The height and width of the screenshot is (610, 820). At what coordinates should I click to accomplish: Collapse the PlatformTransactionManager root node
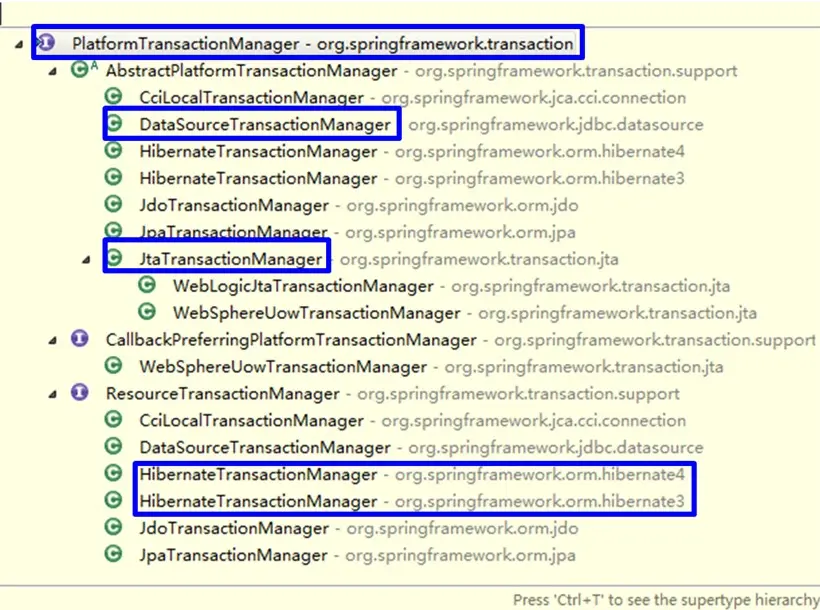click(x=19, y=45)
